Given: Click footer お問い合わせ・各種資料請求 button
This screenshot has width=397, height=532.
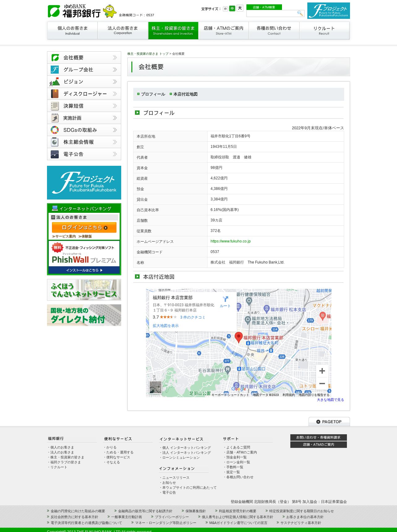Looking at the screenshot, I should pyautogui.click(x=318, y=437).
